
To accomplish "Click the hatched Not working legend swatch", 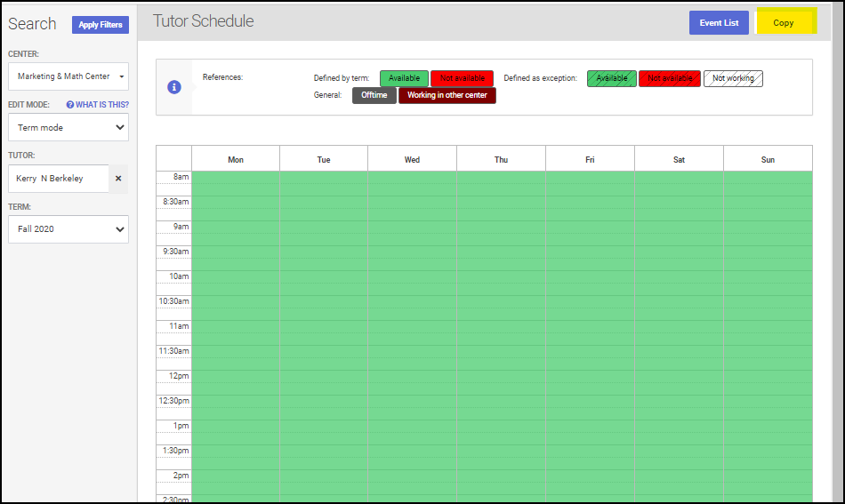I will 733,78.
